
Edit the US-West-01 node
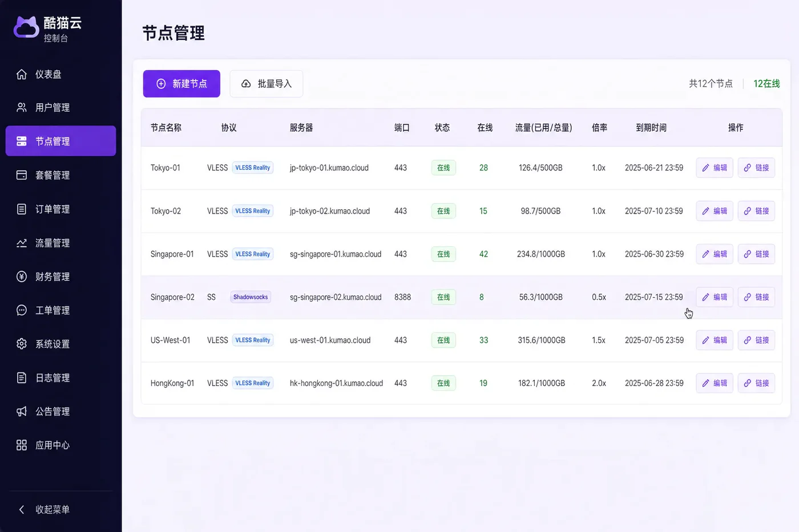point(715,340)
